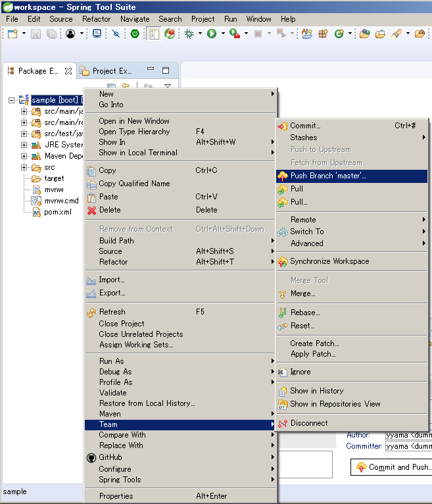Select Commit... in Team submenu
432x504 pixels.
(352, 126)
